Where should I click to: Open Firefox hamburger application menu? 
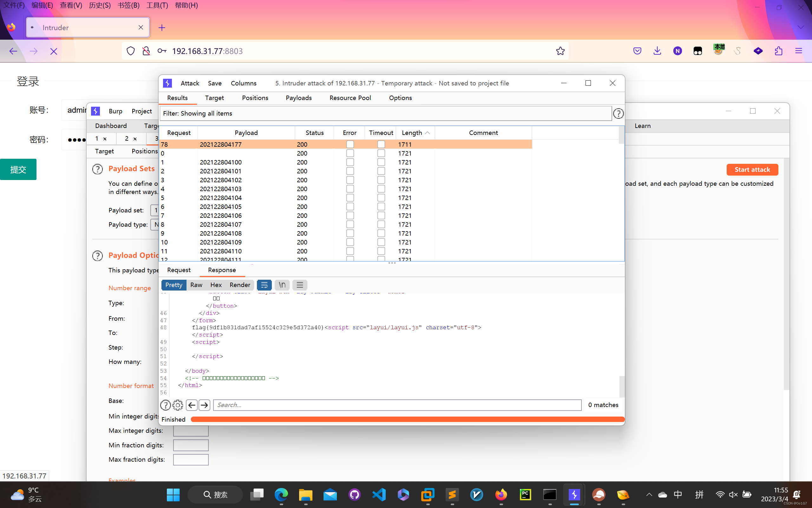(x=799, y=51)
